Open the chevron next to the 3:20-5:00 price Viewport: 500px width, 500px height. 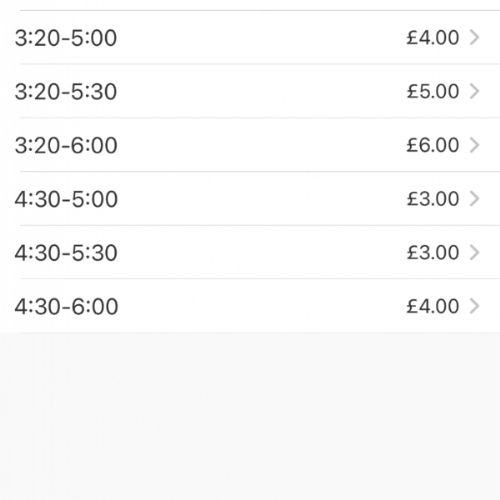475,37
